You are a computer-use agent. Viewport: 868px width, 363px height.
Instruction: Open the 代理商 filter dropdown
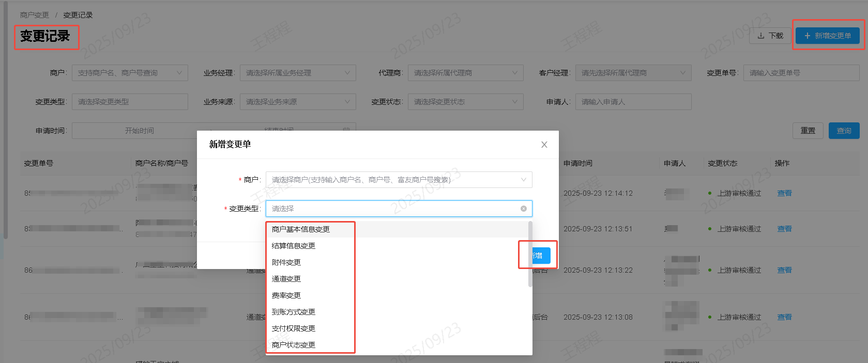(x=465, y=73)
